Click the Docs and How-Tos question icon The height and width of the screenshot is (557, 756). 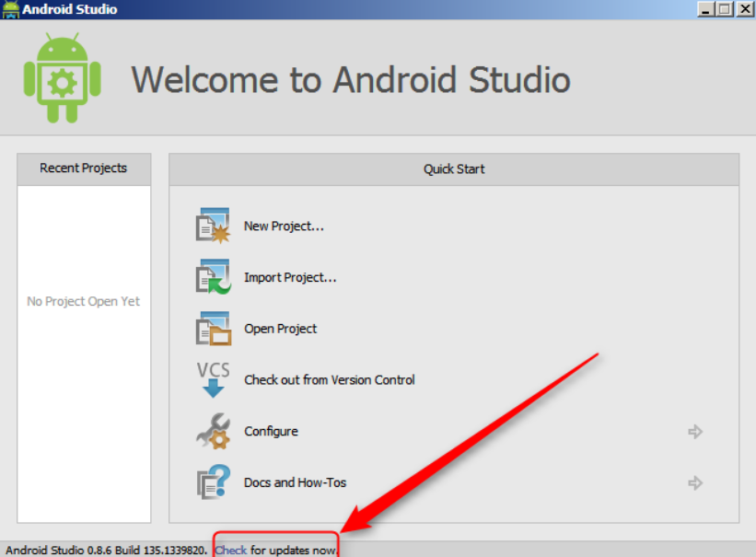pyautogui.click(x=213, y=482)
